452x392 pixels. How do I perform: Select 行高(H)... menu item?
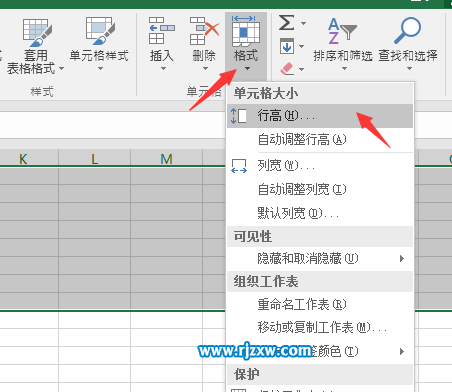click(320, 116)
